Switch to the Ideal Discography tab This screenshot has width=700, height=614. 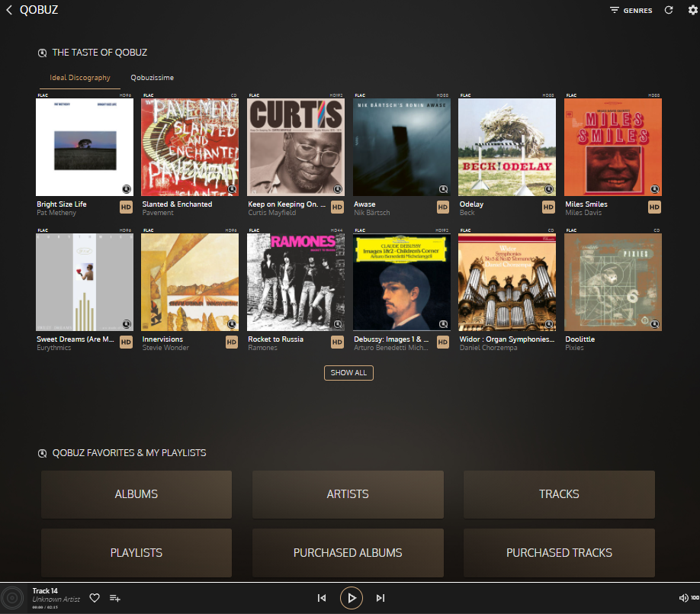click(x=80, y=78)
